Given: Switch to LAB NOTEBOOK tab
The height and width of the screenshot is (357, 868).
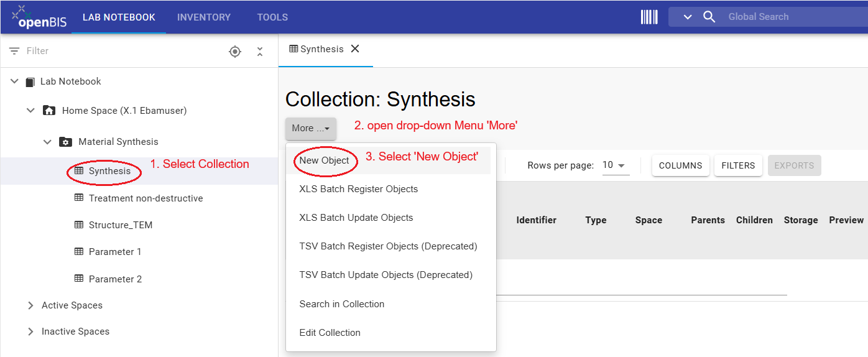Looking at the screenshot, I should [x=119, y=17].
